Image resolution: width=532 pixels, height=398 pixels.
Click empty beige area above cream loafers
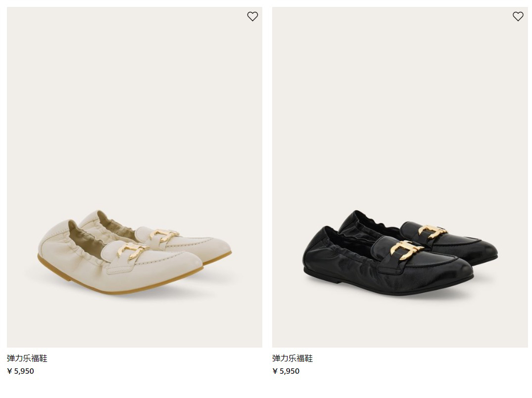coord(134,102)
